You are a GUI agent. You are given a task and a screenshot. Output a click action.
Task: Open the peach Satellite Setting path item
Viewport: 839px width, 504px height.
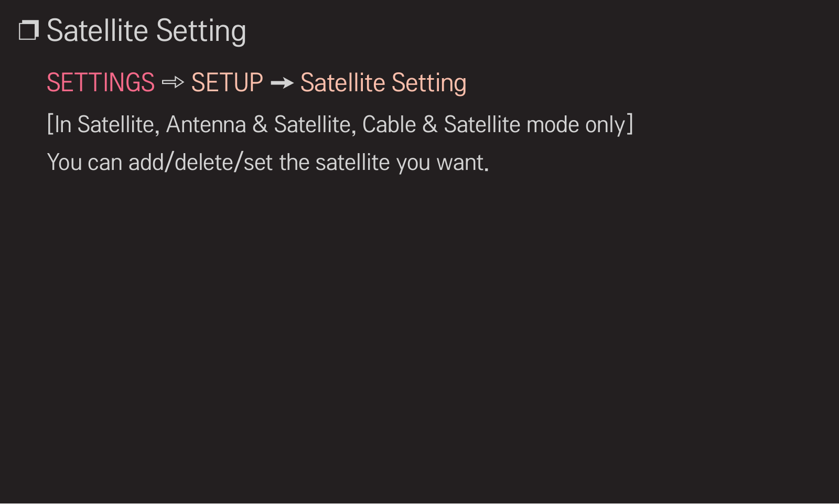[x=383, y=83]
